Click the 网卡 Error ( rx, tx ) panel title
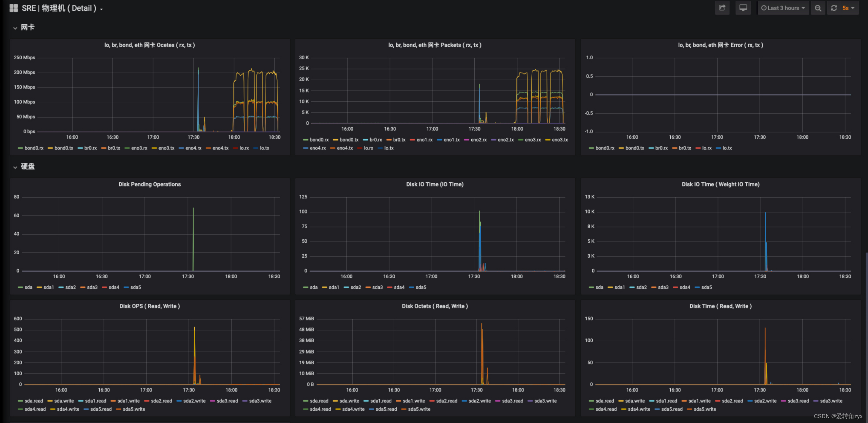Viewport: 868px width, 423px height. (721, 45)
